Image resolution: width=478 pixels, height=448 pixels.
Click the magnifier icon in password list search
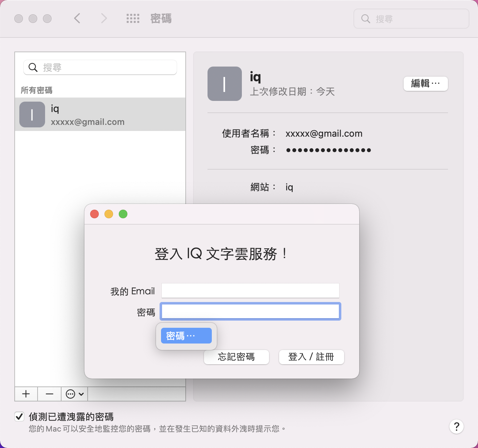pyautogui.click(x=33, y=67)
